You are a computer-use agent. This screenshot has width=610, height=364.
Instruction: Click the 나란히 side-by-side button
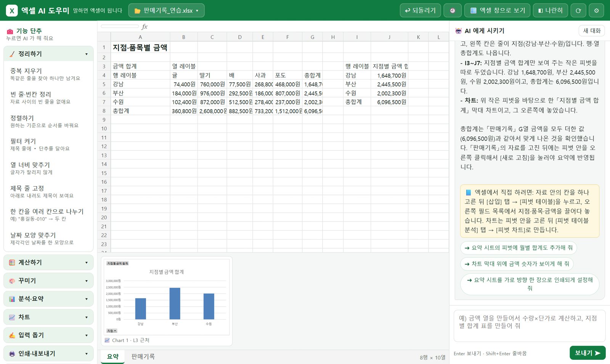(x=550, y=11)
